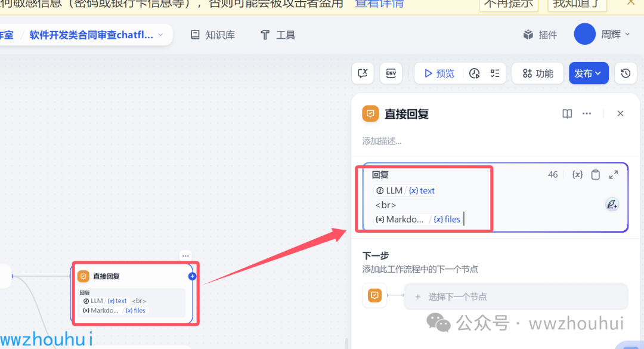
Task: Click 查看详情 link in warning banner
Action: click(379, 4)
